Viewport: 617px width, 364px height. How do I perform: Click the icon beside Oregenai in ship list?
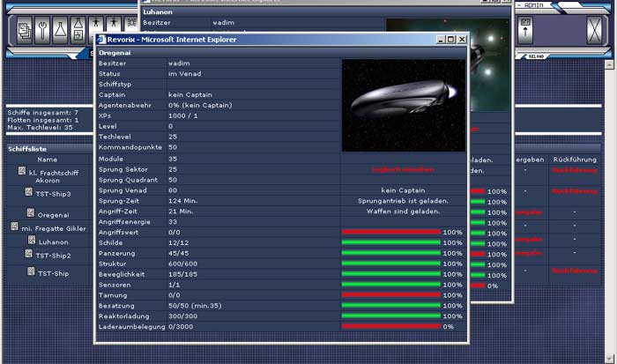coord(30,213)
